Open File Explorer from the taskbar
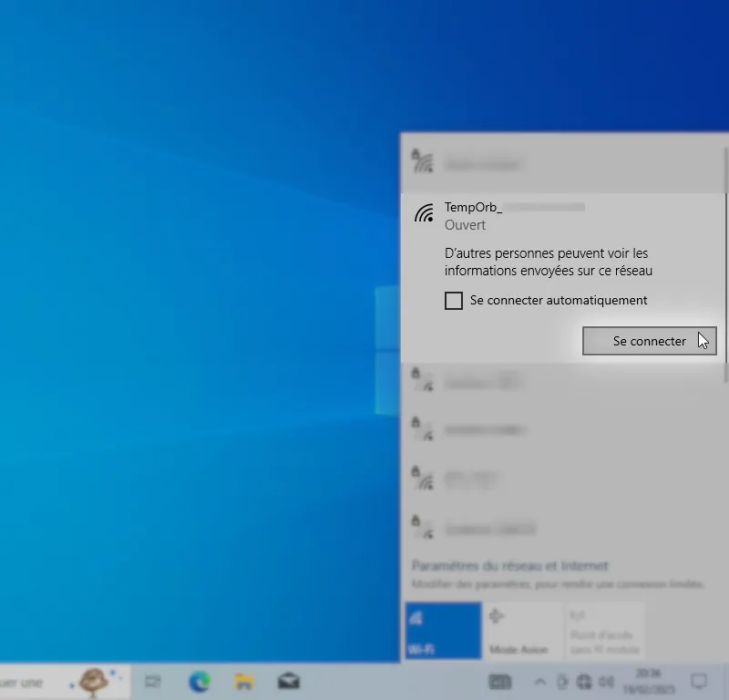Image resolution: width=729 pixels, height=700 pixels. pyautogui.click(x=244, y=682)
